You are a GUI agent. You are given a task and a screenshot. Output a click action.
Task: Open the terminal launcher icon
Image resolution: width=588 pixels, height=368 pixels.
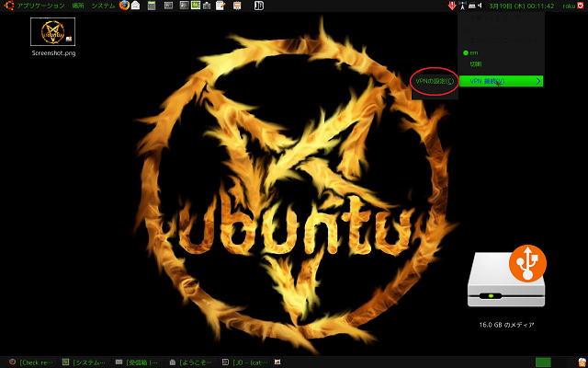[169, 6]
